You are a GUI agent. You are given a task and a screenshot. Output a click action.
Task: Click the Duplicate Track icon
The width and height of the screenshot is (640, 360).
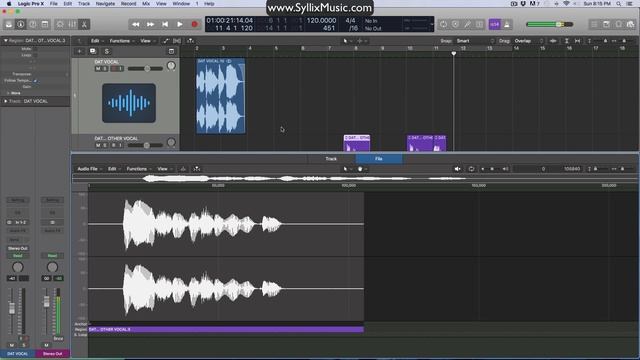(x=93, y=51)
